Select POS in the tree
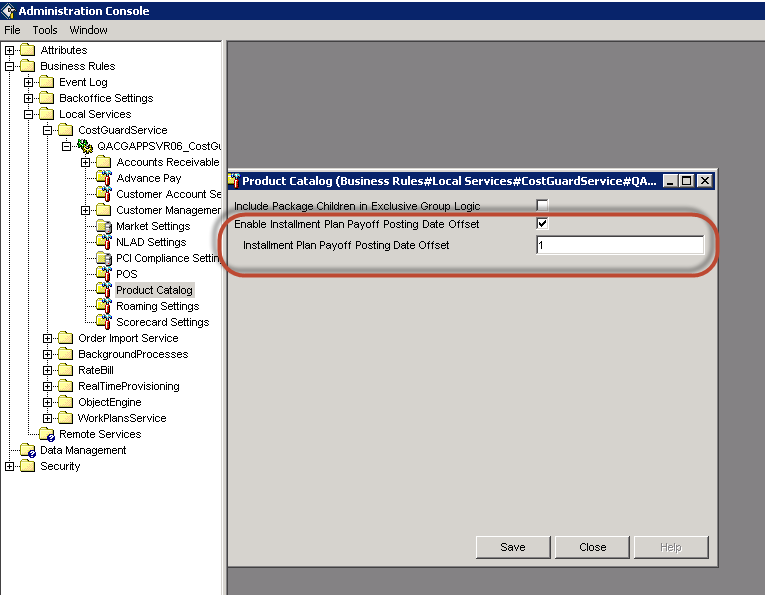Image resolution: width=765 pixels, height=595 pixels. click(x=127, y=274)
